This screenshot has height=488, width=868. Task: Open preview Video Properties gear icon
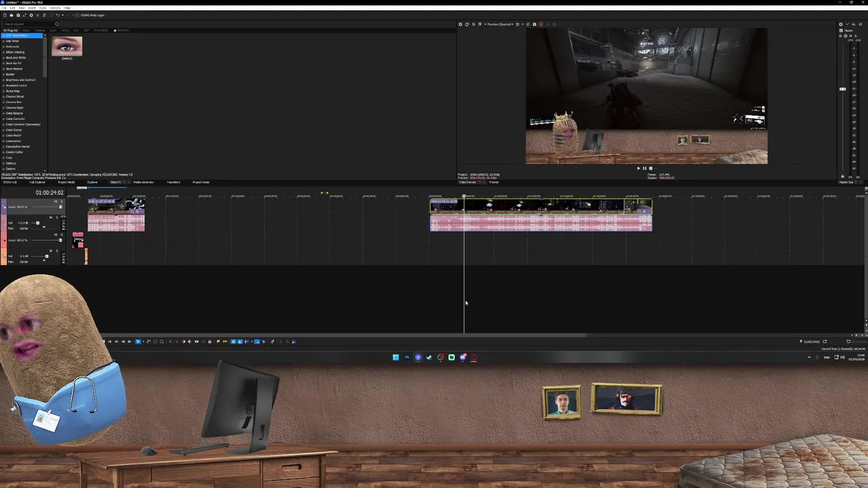(x=460, y=24)
